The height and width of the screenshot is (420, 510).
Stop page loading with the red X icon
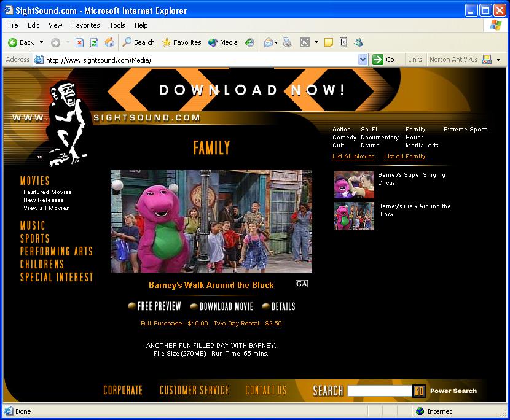tap(79, 42)
